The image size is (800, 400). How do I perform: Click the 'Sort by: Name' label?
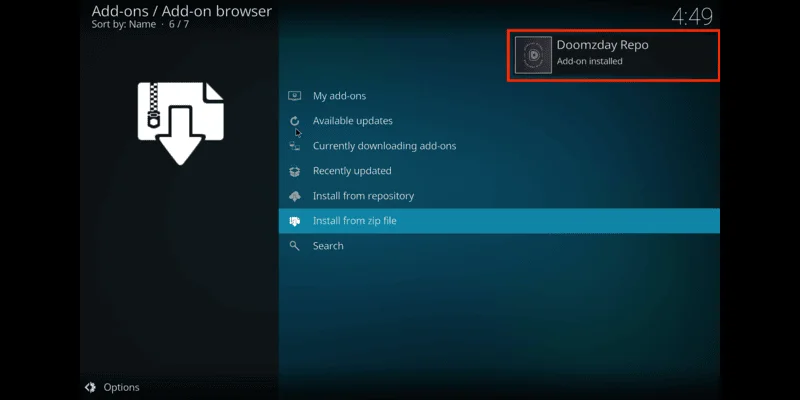[x=123, y=24]
